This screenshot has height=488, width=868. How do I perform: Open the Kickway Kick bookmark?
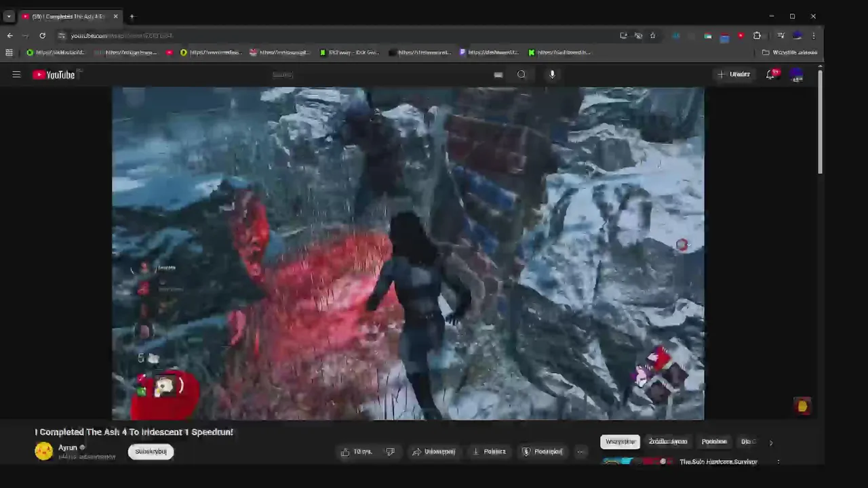coord(350,52)
